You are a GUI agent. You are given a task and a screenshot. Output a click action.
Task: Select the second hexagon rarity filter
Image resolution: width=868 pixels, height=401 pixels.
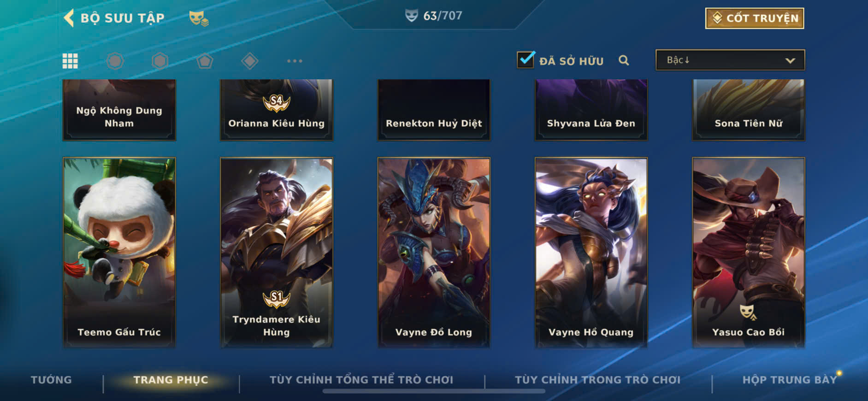click(160, 61)
